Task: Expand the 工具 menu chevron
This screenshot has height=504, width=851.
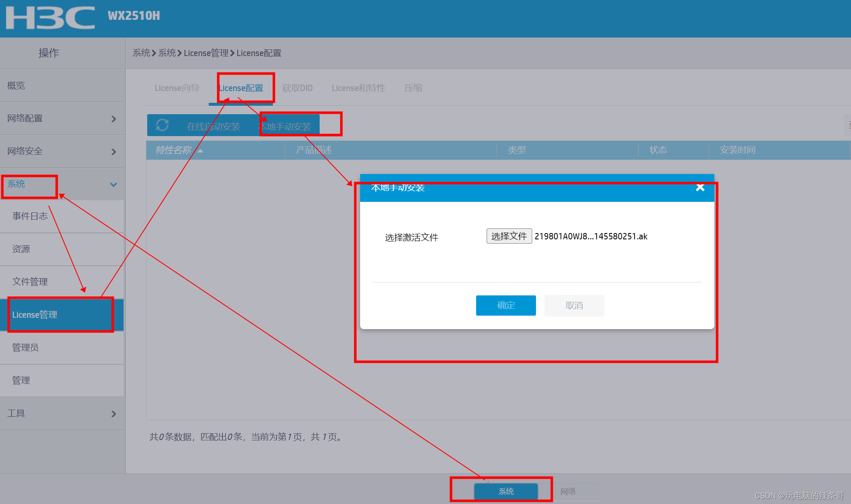Action: pyautogui.click(x=113, y=414)
